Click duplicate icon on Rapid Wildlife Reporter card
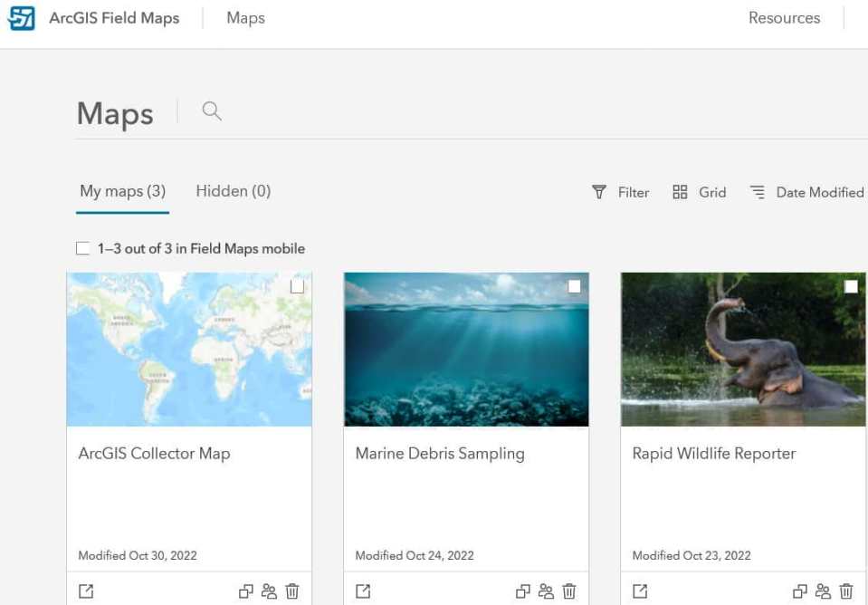Screen dimensions: 868x605 point(799,591)
